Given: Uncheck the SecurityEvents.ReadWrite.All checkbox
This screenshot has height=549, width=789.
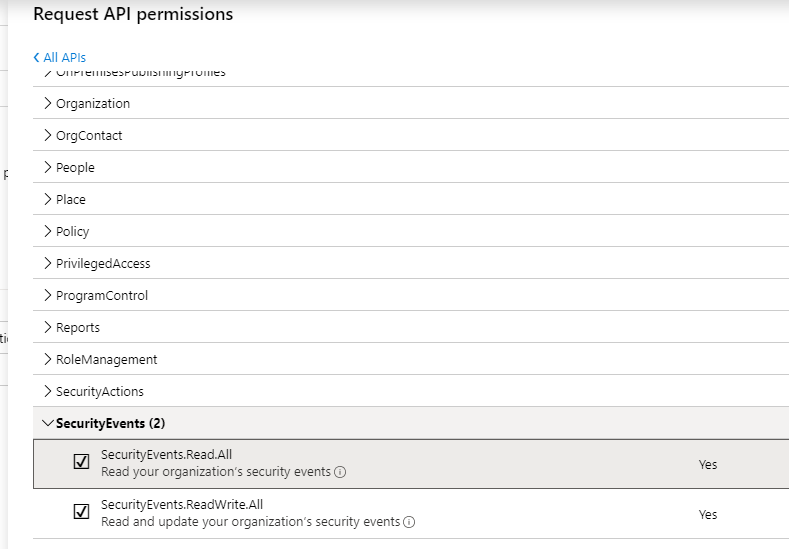Looking at the screenshot, I should point(81,512).
